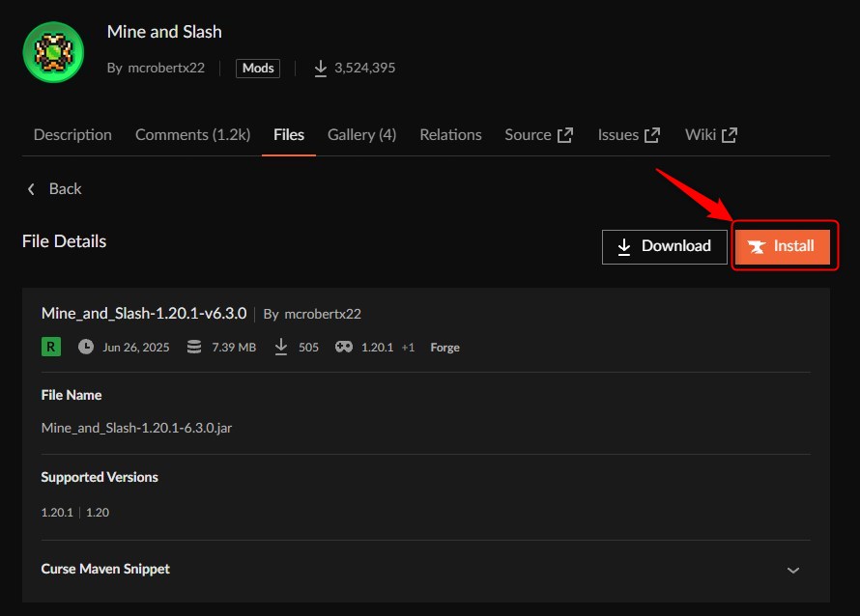The image size is (860, 616).
Task: Open the Mine and Slash title link
Action: (164, 32)
